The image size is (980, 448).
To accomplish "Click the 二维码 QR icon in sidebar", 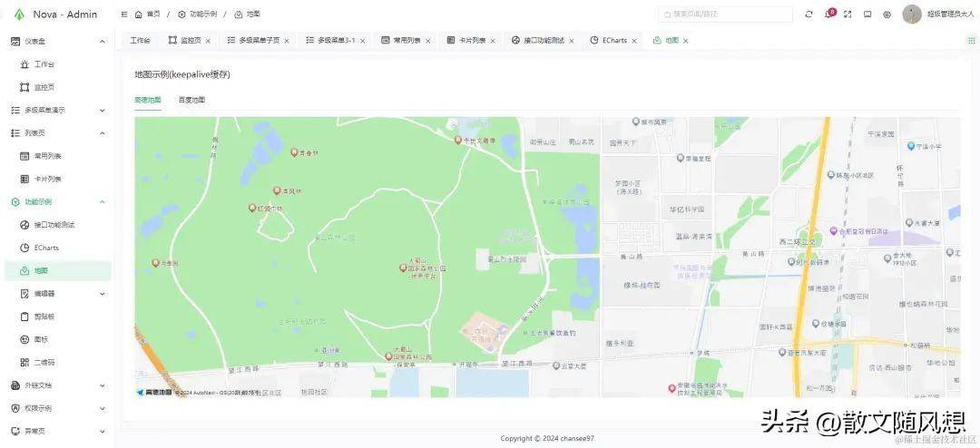I will [x=24, y=362].
